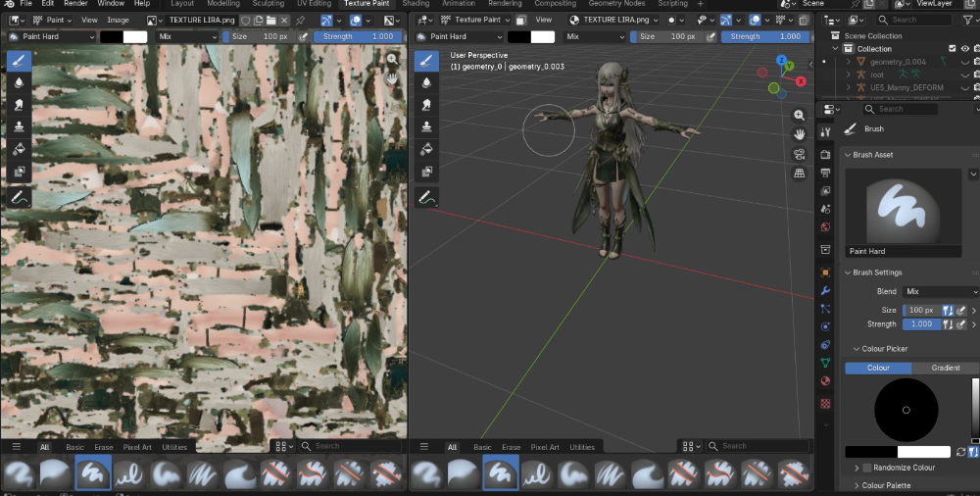Open the Modifiers wrench properties tab
Image resolution: width=980 pixels, height=496 pixels.
[x=825, y=291]
